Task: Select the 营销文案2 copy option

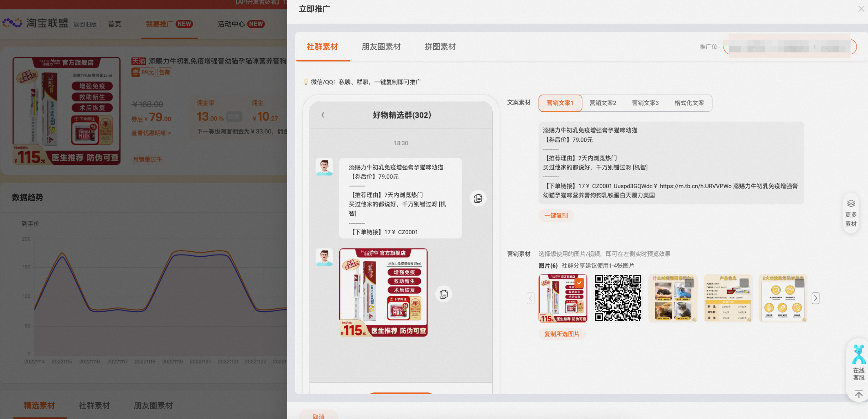Action: tap(603, 103)
